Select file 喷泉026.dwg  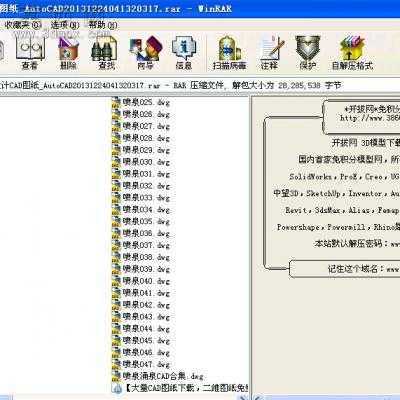pos(141,114)
